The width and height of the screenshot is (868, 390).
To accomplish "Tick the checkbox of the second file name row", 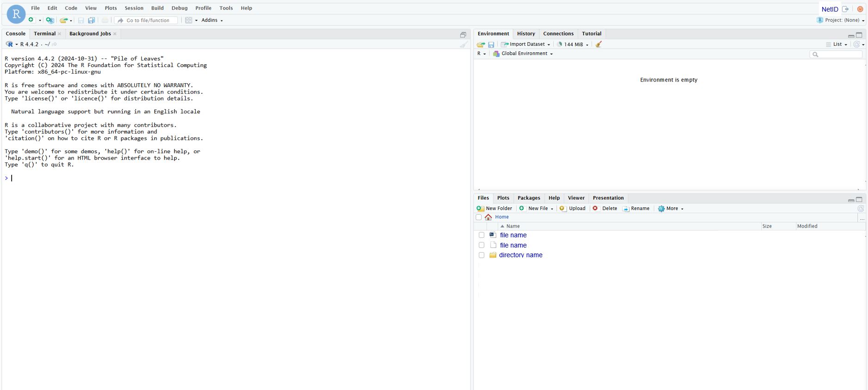I will [481, 245].
